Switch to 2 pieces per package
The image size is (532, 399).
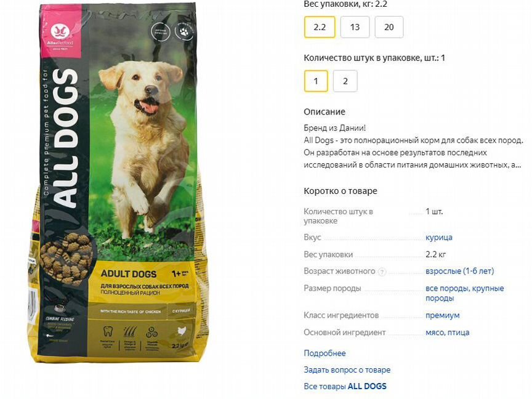coord(345,81)
